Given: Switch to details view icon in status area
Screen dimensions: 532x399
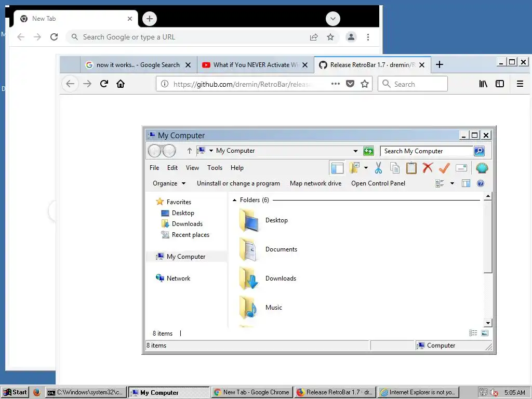Looking at the screenshot, I should (x=473, y=333).
